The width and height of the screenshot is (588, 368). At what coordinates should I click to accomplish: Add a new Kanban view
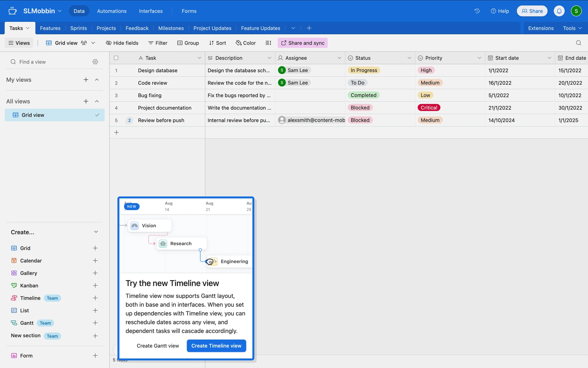coord(95,286)
